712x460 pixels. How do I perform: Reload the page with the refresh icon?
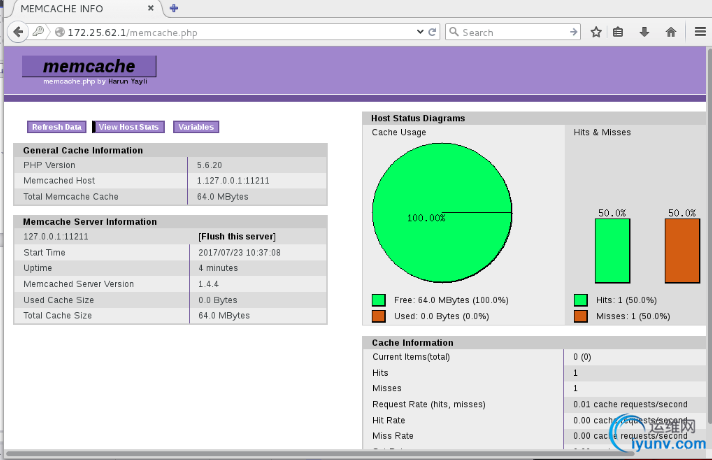point(432,32)
